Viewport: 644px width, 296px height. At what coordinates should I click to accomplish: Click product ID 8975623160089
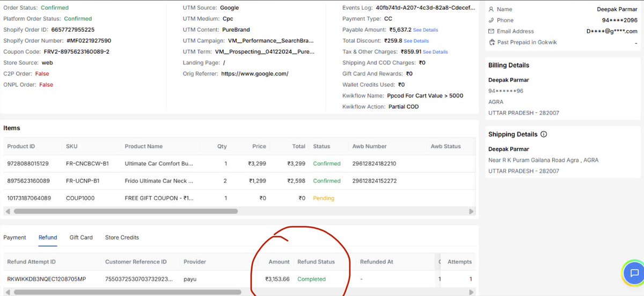27,181
